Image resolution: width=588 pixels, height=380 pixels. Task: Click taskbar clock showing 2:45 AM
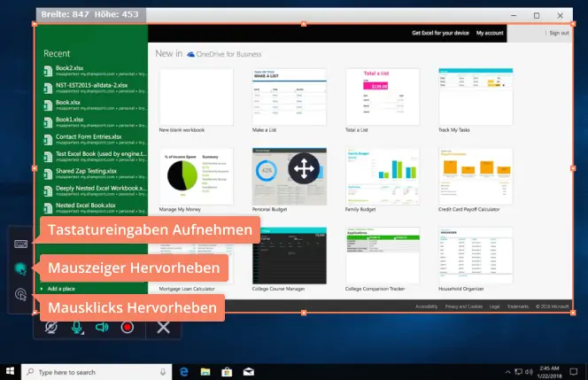549,372
